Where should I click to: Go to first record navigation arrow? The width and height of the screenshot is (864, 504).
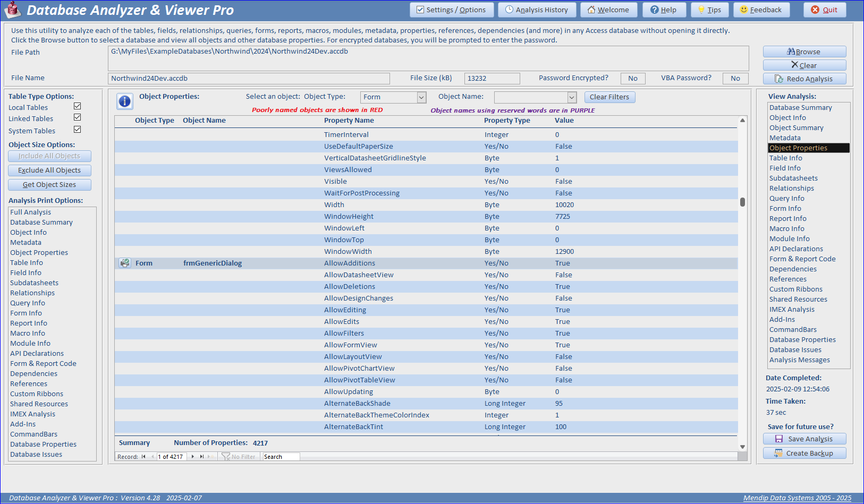tap(143, 457)
